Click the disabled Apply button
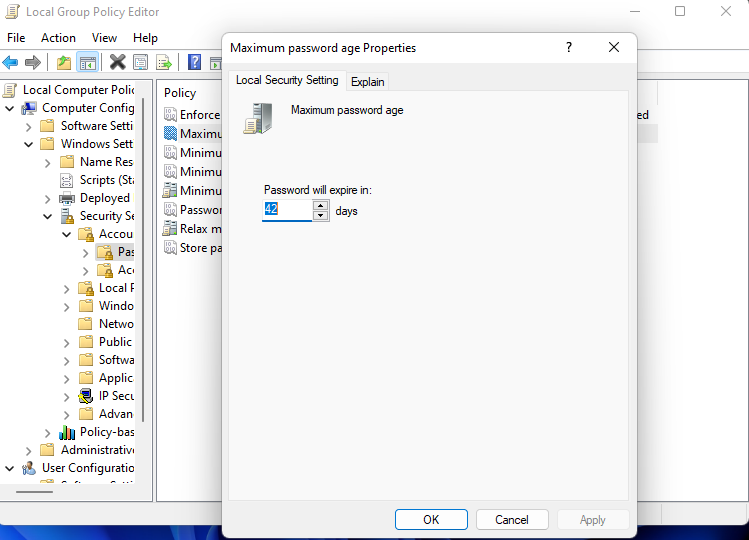Viewport: 749px width, 540px height. pyautogui.click(x=592, y=519)
